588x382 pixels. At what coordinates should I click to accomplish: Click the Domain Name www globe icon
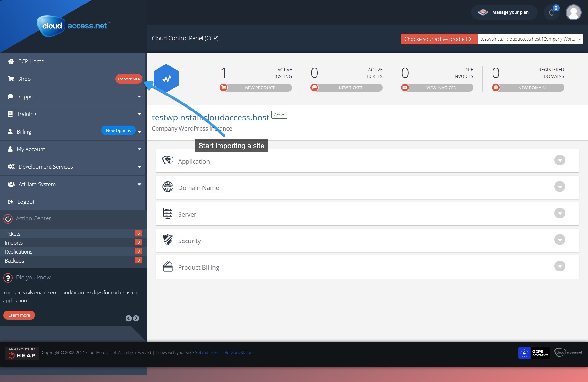[x=168, y=187]
